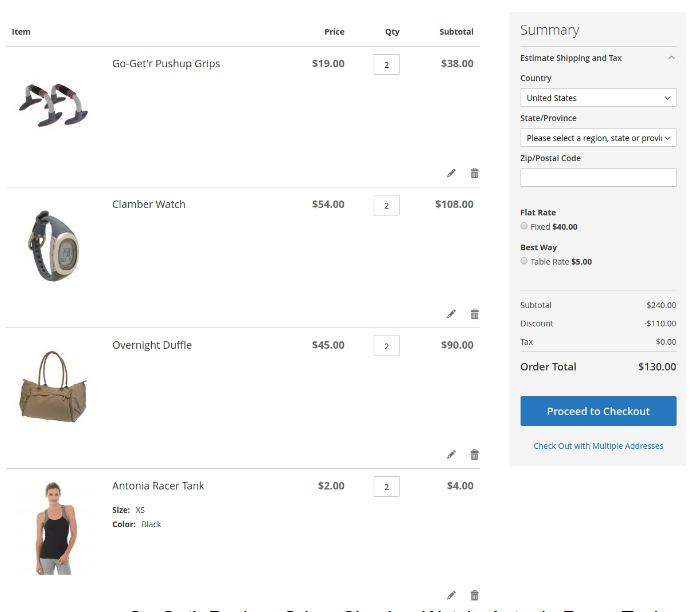Delete Clamber Watch using trash icon
The height and width of the screenshot is (612, 689).
[474, 314]
